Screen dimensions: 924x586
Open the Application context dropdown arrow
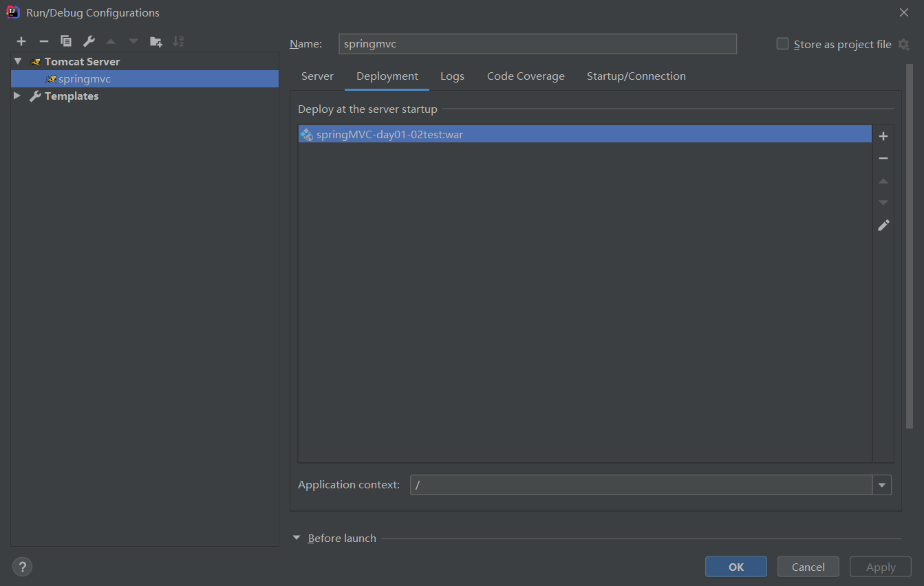tap(882, 485)
